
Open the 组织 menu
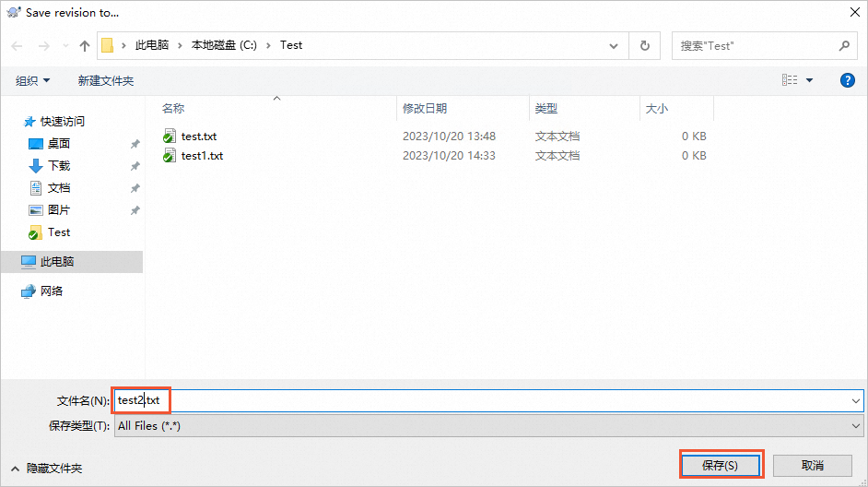click(32, 81)
